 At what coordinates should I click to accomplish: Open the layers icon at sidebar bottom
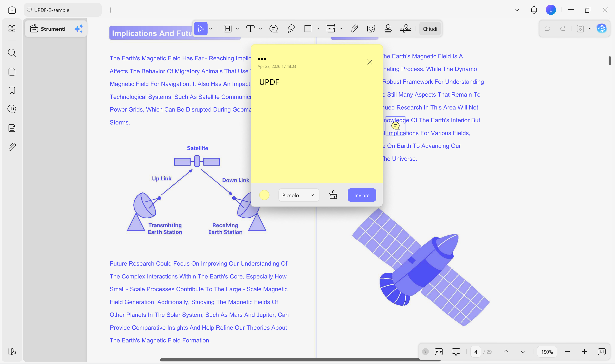pos(12,351)
